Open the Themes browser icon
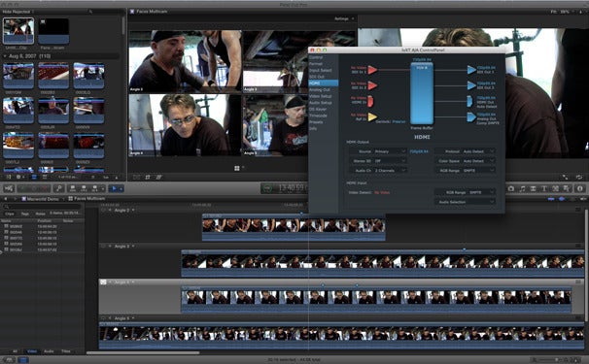Image resolution: width=589 pixels, height=364 pixels. point(566,188)
